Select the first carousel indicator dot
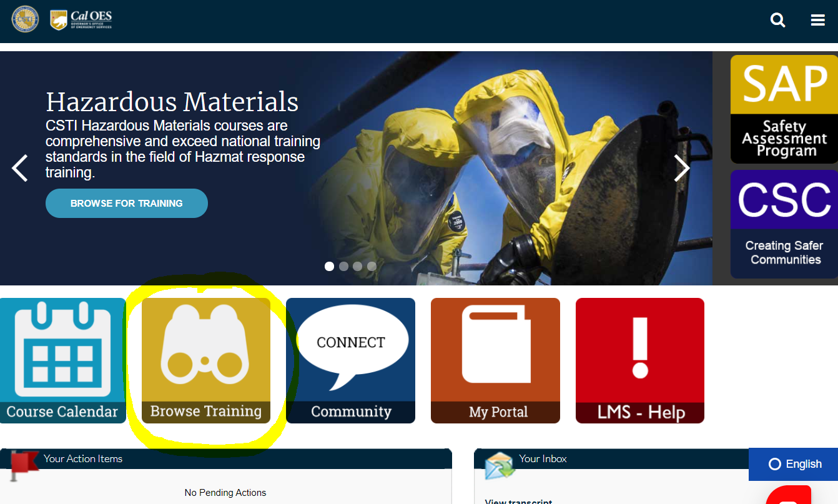This screenshot has width=838, height=504. 330,266
